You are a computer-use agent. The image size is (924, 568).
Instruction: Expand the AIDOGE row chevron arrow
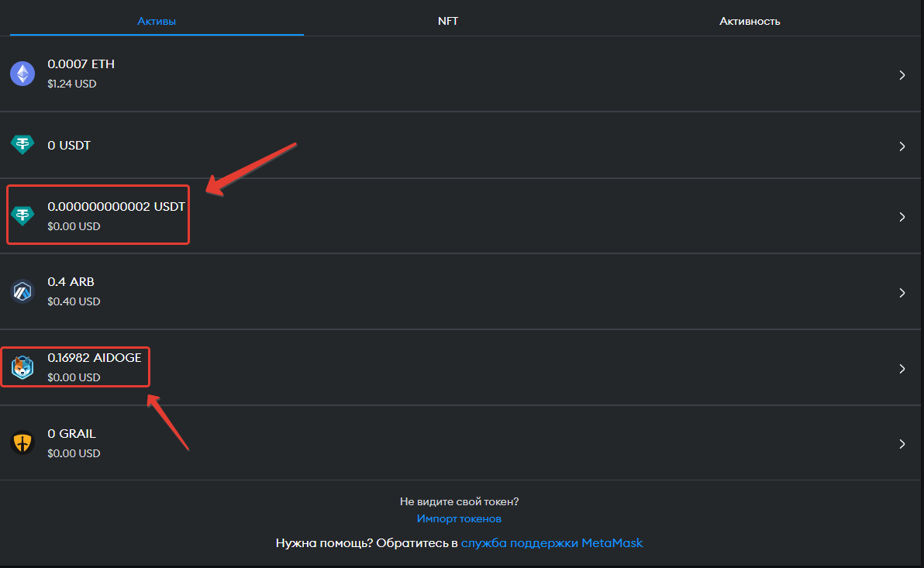coord(902,368)
